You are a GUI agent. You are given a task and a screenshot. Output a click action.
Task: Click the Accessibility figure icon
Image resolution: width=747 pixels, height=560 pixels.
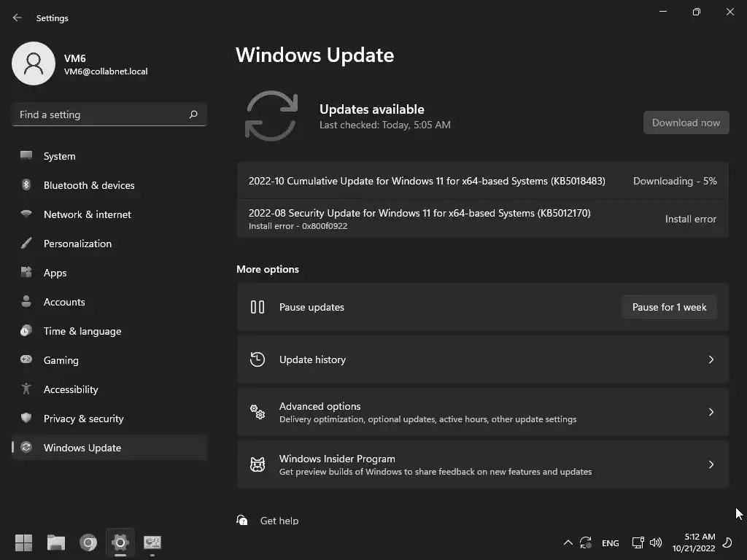[26, 389]
